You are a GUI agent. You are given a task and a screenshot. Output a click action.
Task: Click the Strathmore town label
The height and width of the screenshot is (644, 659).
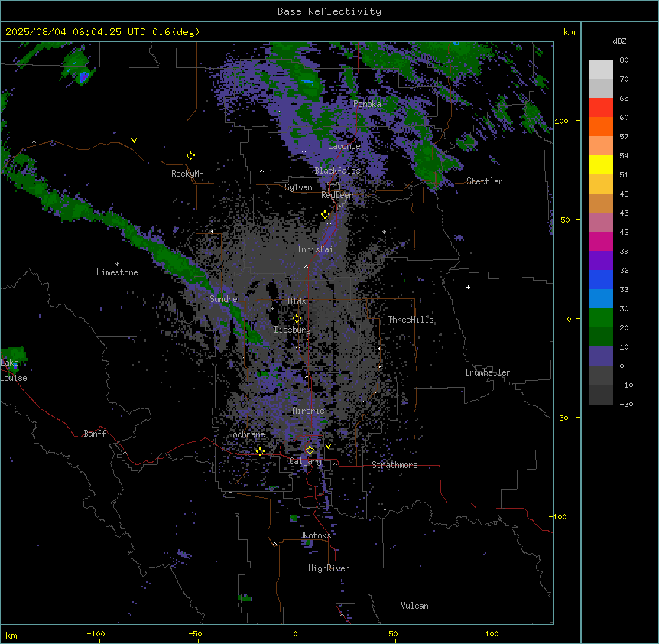394,465
